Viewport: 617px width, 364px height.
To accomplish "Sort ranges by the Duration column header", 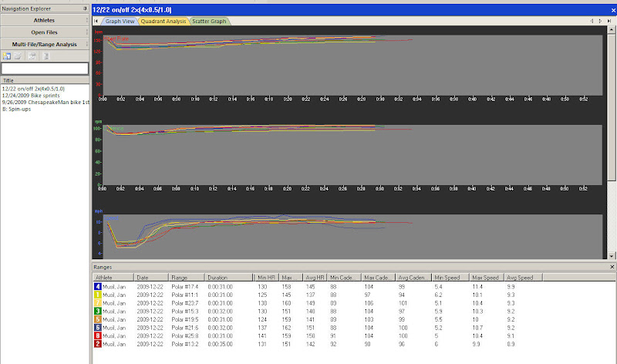I will pos(217,277).
